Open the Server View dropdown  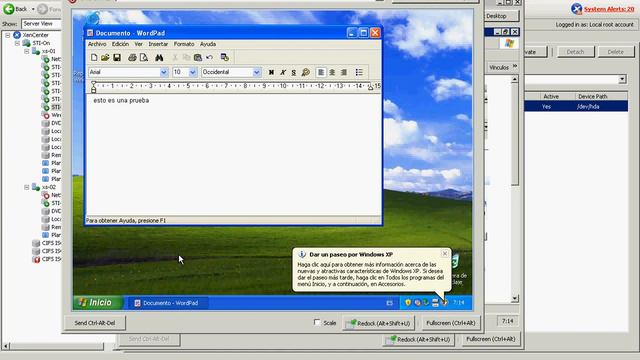[41, 24]
